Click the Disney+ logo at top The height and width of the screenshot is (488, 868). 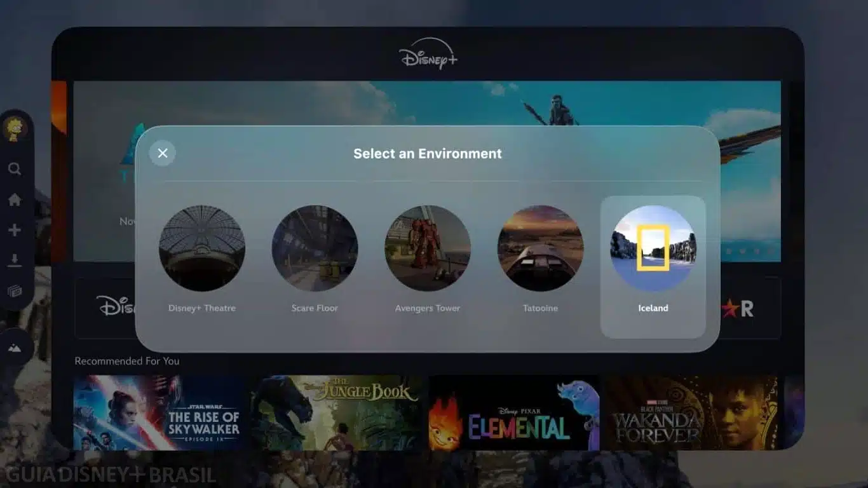click(428, 54)
